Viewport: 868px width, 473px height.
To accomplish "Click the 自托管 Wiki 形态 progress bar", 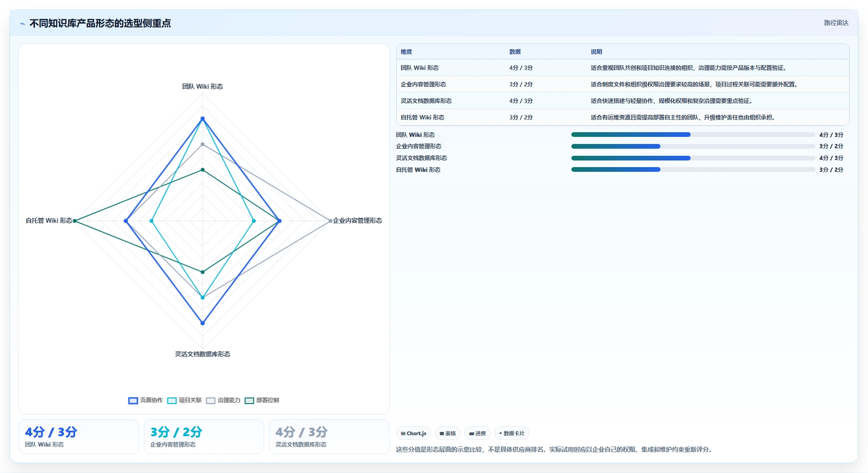I will tap(693, 169).
